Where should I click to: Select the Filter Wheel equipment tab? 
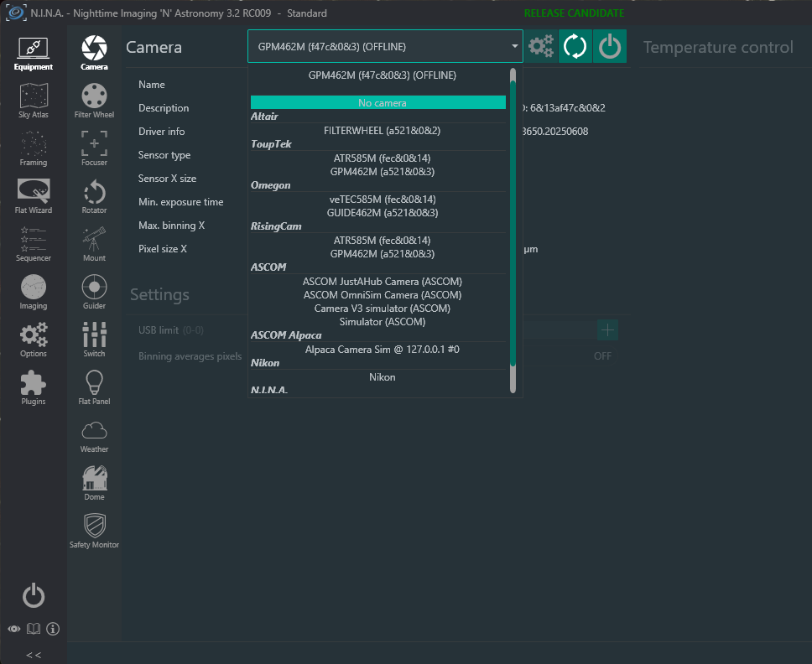click(x=94, y=101)
